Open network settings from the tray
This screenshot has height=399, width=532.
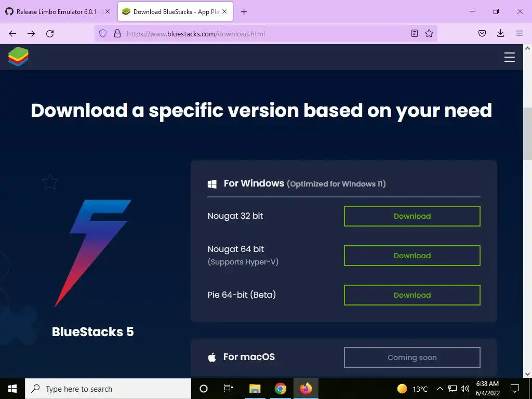click(453, 389)
